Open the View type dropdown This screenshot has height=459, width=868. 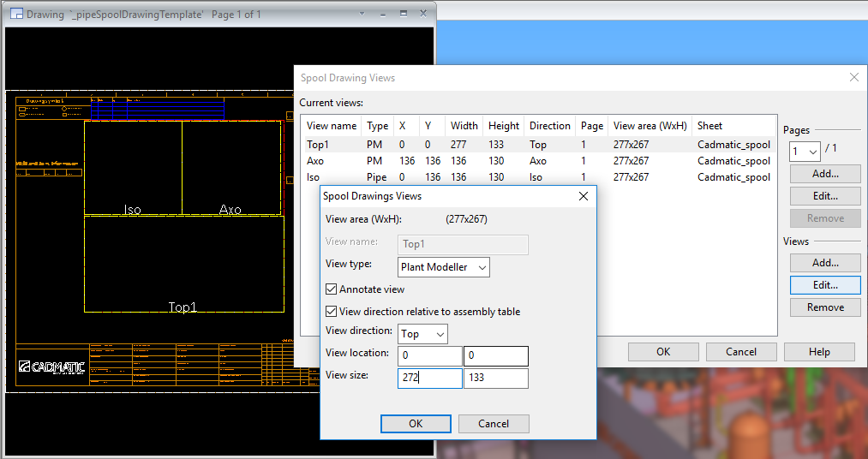445,267
